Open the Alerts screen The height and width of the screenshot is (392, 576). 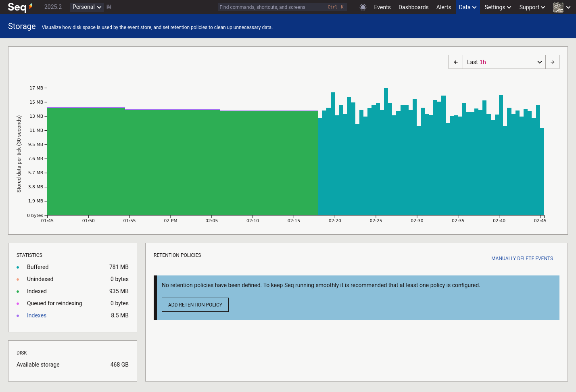tap(444, 7)
